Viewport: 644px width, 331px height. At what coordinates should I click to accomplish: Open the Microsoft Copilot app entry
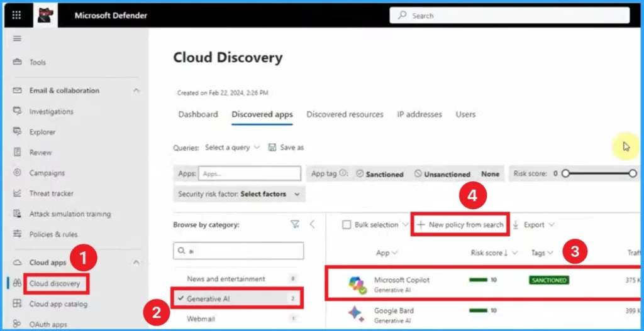pyautogui.click(x=402, y=279)
